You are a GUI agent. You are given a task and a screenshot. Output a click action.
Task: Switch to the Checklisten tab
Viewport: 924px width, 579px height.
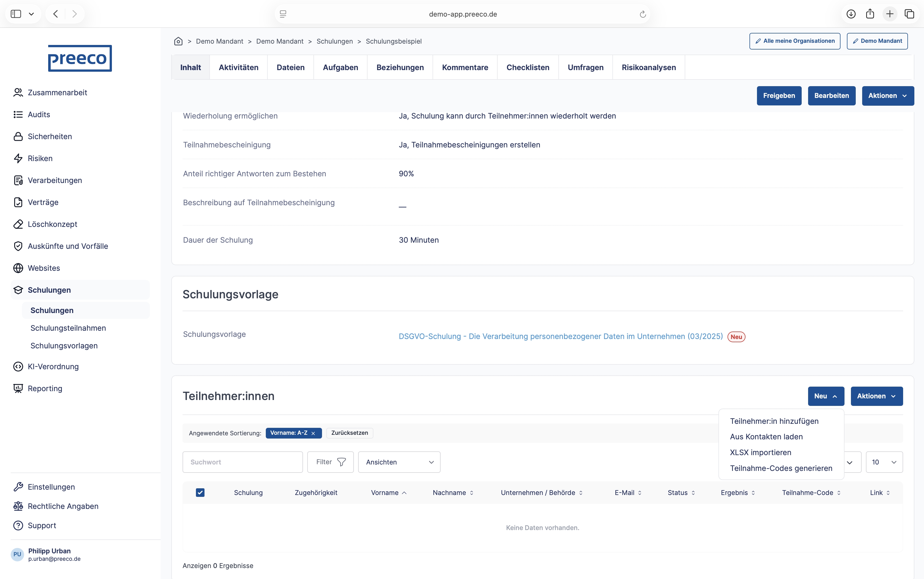coord(528,67)
